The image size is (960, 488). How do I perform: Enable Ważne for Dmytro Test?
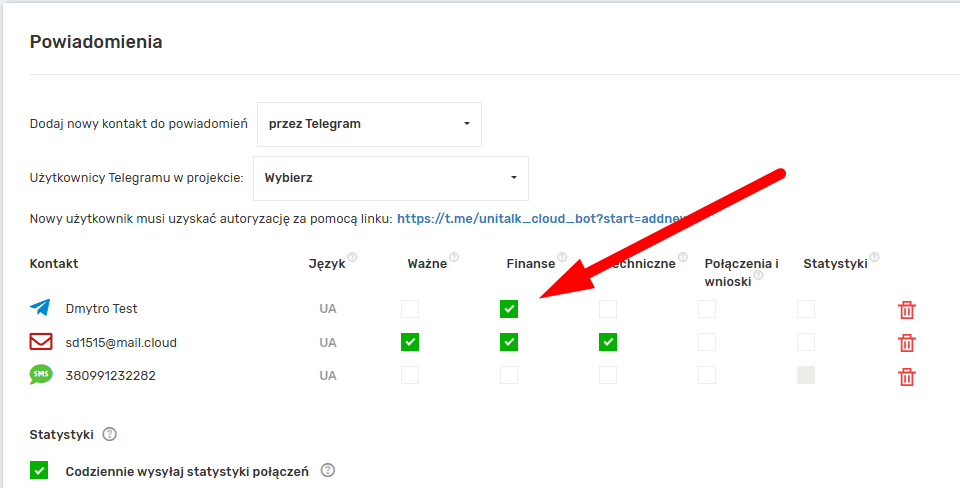click(x=410, y=309)
